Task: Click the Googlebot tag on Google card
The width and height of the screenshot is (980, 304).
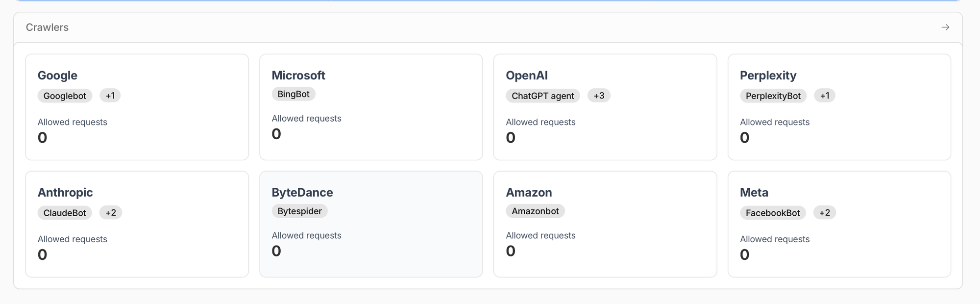Action: coord(65,96)
